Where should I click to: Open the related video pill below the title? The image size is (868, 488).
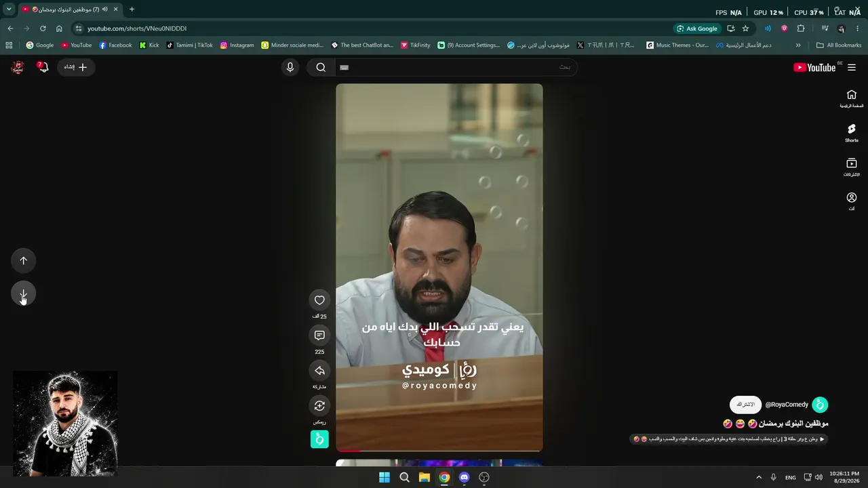point(729,439)
